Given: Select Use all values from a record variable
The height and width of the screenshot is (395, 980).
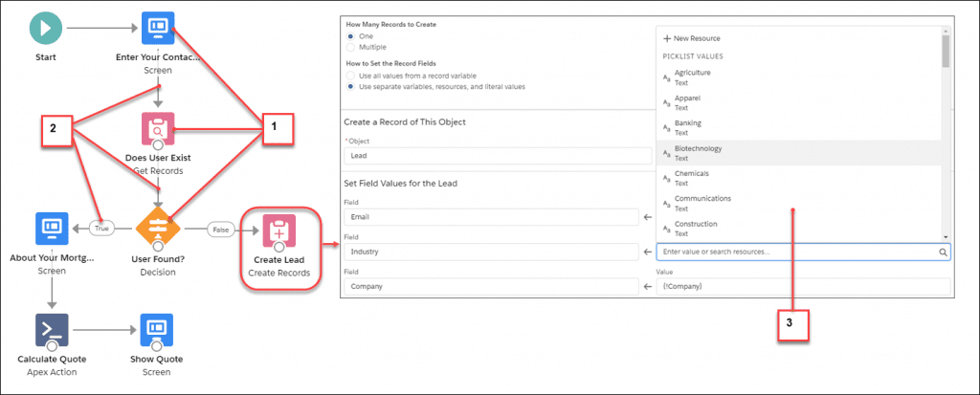Looking at the screenshot, I should (x=351, y=75).
